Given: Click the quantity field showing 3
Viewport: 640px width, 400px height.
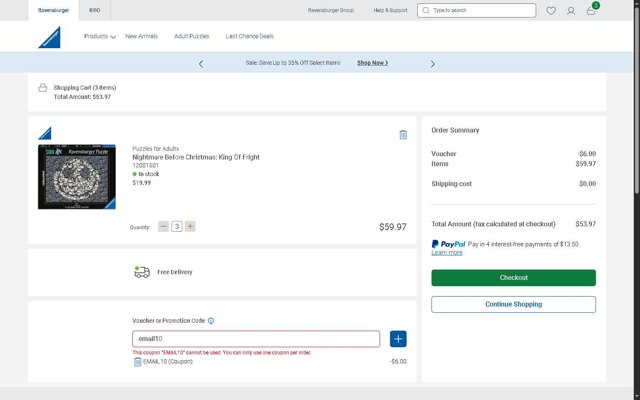Looking at the screenshot, I should tap(177, 227).
